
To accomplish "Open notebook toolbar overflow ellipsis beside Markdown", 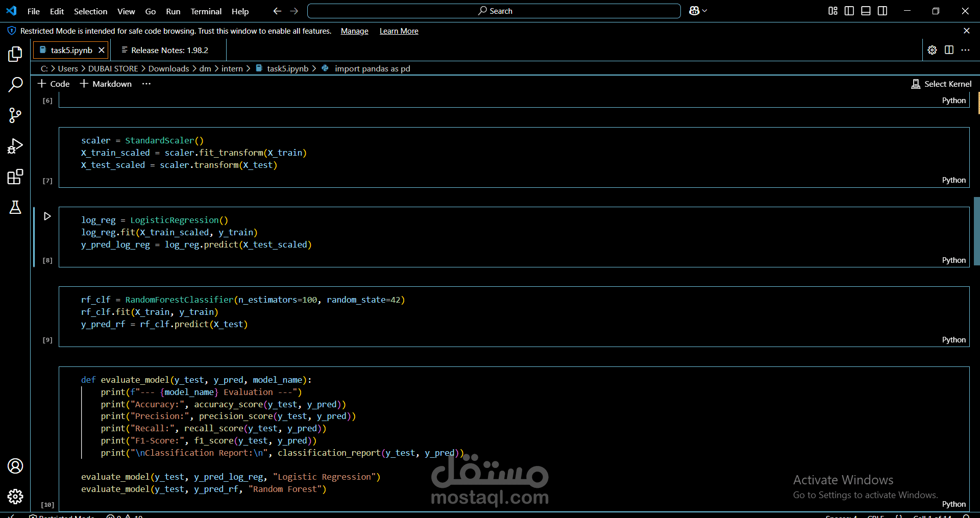I will (x=146, y=84).
